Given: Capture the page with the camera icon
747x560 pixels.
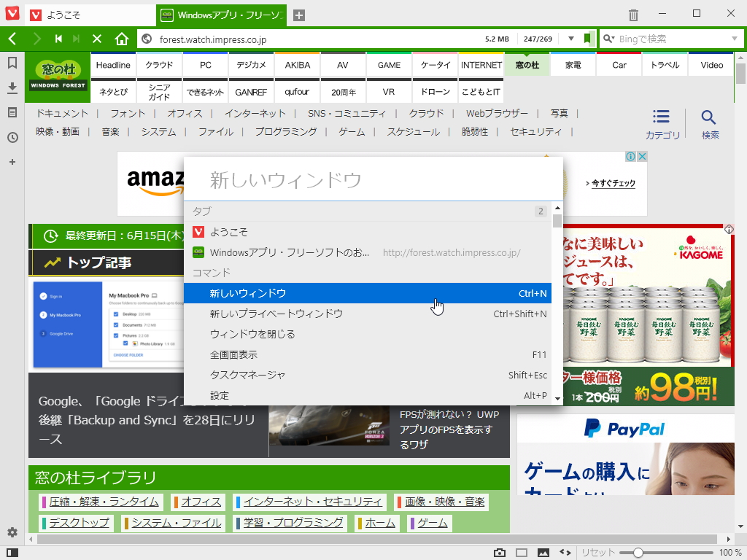Looking at the screenshot, I should pos(499,552).
